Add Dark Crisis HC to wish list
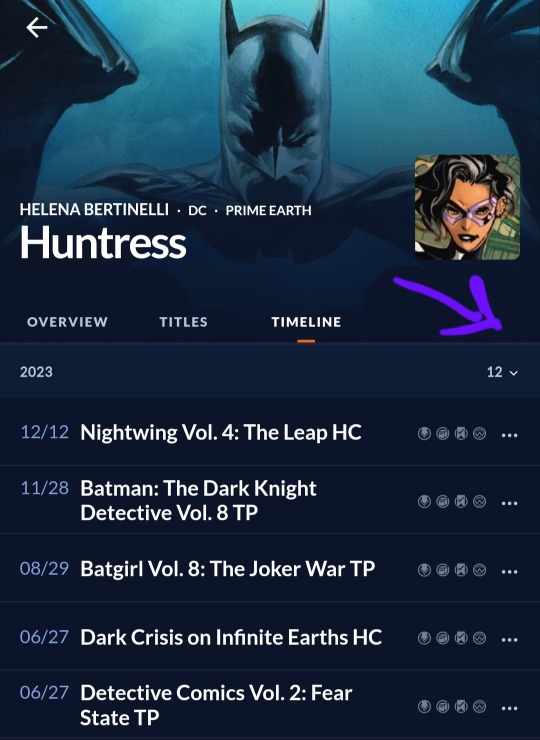The image size is (540, 740). tap(480, 638)
